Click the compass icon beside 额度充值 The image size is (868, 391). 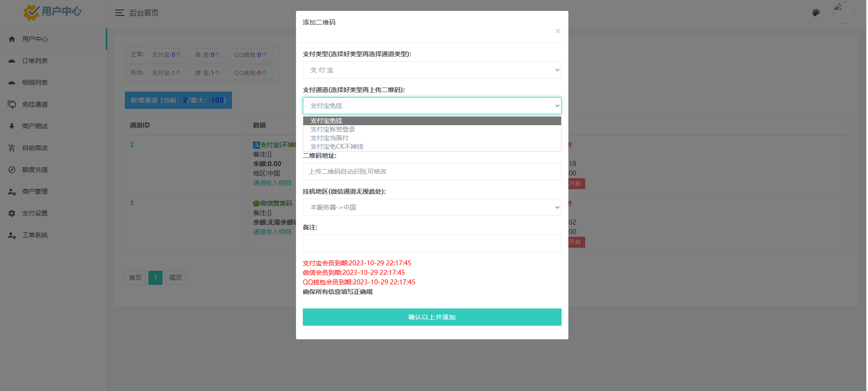12,170
